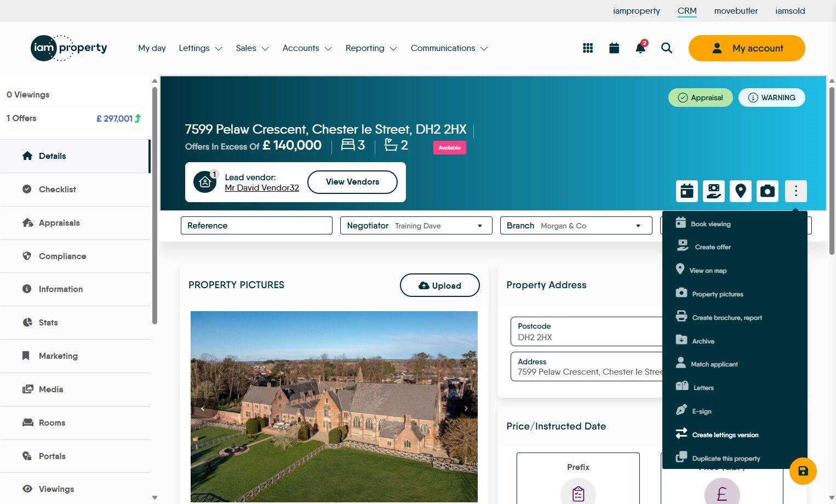
Task: Open the Checklist sidebar tab
Action: click(75, 190)
